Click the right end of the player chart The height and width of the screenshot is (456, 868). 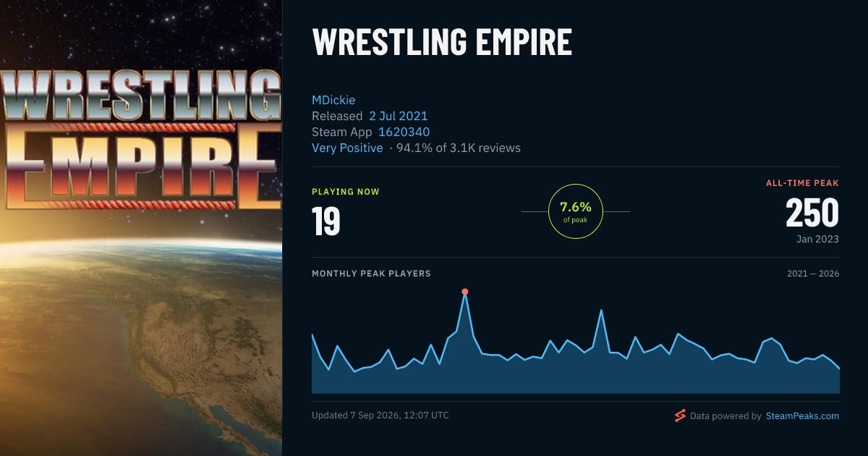pyautogui.click(x=839, y=369)
